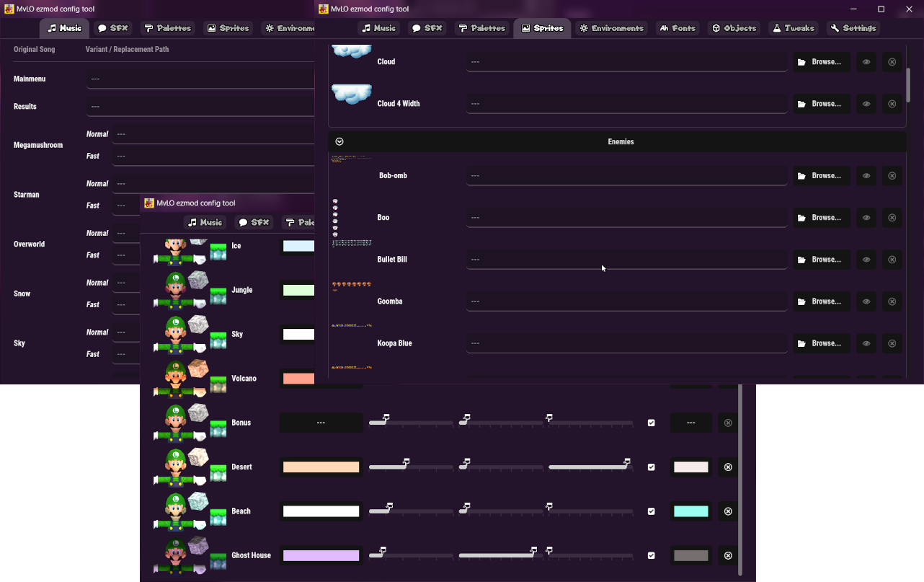The image size is (924, 582).
Task: Toggle the Desert row checkbox
Action: click(652, 467)
